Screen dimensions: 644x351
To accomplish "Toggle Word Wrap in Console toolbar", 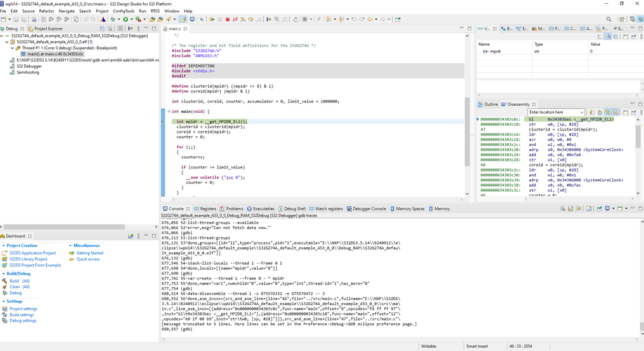I will pos(579,209).
